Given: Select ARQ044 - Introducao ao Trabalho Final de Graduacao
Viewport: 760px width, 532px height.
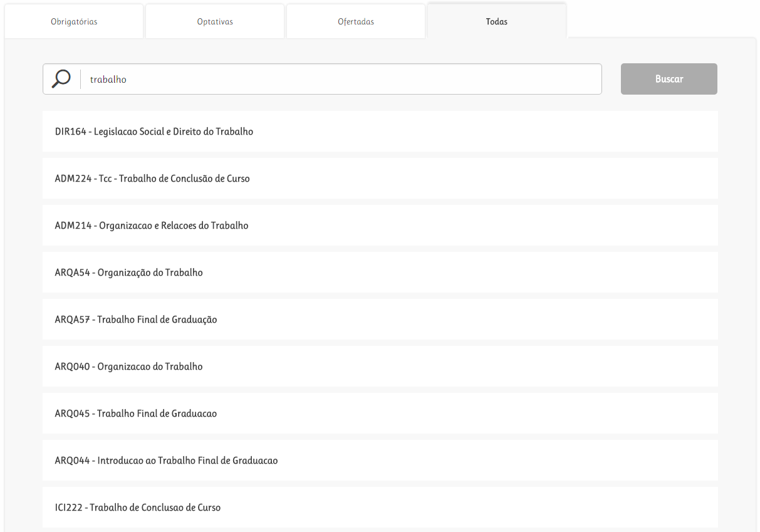Looking at the screenshot, I should coord(380,461).
